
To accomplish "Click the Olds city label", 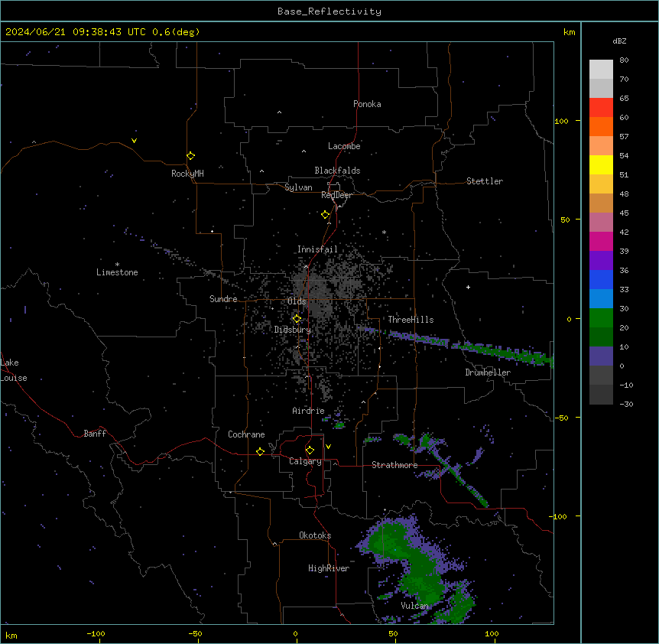I will tap(297, 301).
